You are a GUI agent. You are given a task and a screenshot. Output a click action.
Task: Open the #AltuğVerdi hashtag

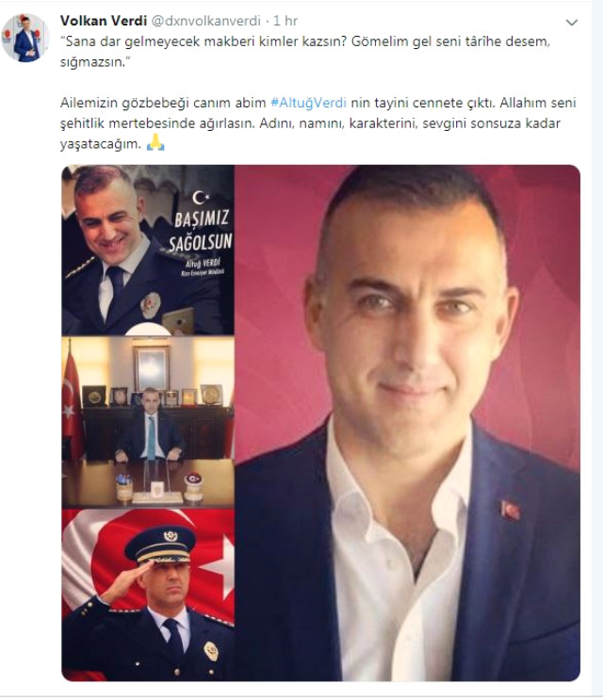(x=308, y=103)
